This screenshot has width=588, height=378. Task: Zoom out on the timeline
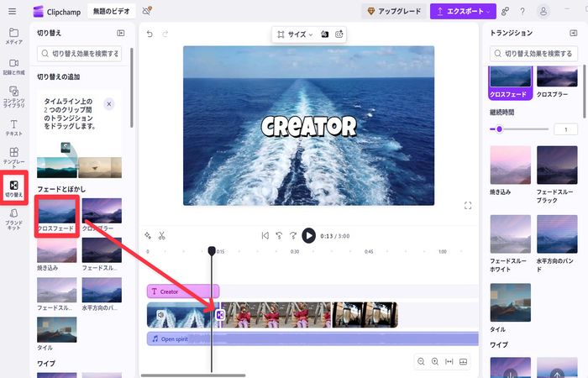pos(420,361)
